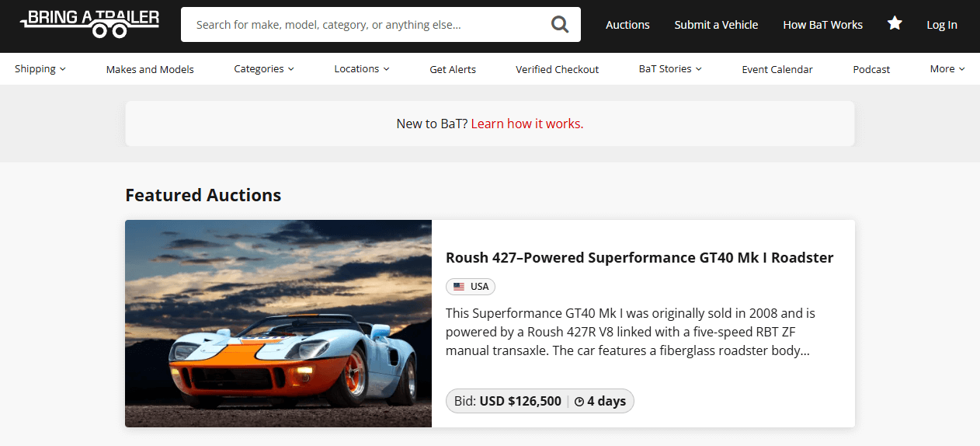Click the Bring a Trailer logo

(89, 24)
